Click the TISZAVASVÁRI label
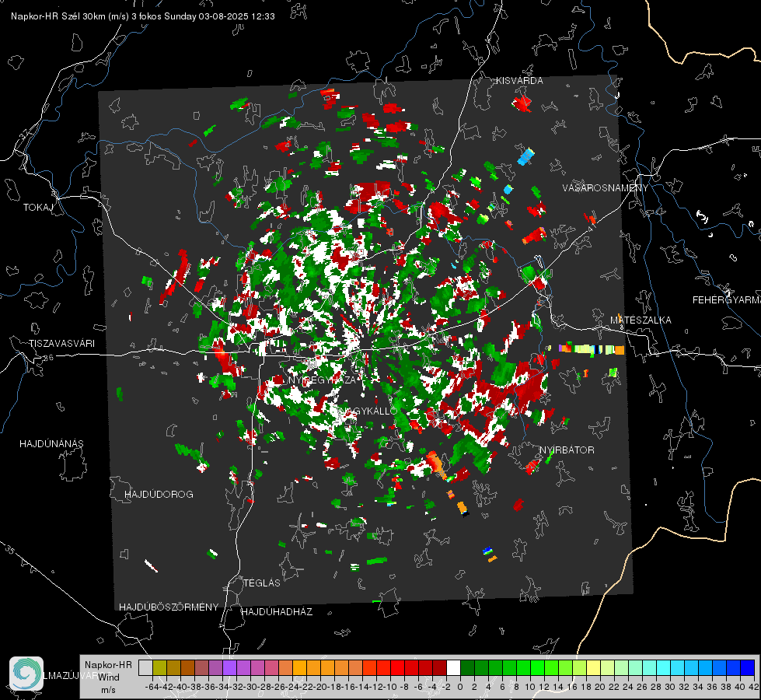The height and width of the screenshot is (700, 761). point(61,344)
